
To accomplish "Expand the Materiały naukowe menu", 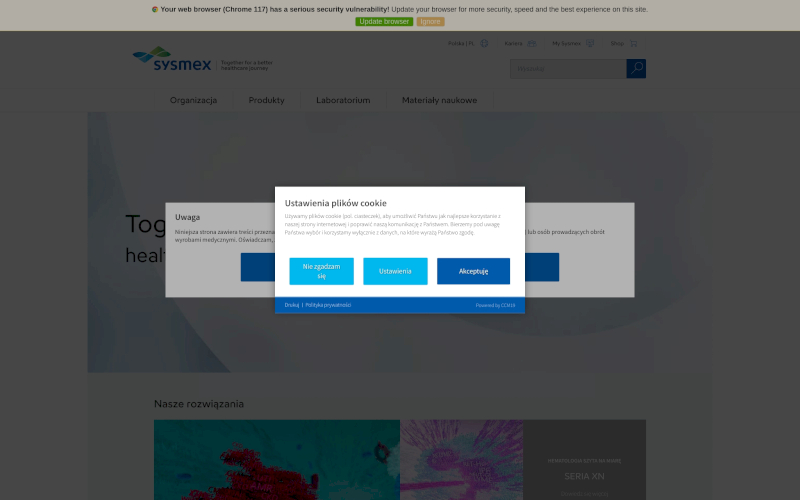I will point(439,100).
